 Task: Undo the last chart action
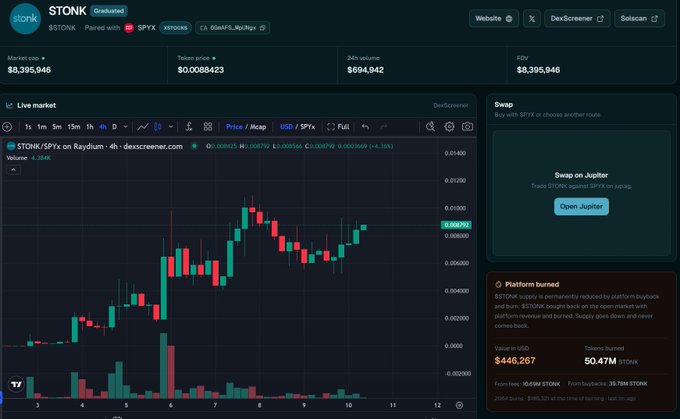pyautogui.click(x=366, y=127)
